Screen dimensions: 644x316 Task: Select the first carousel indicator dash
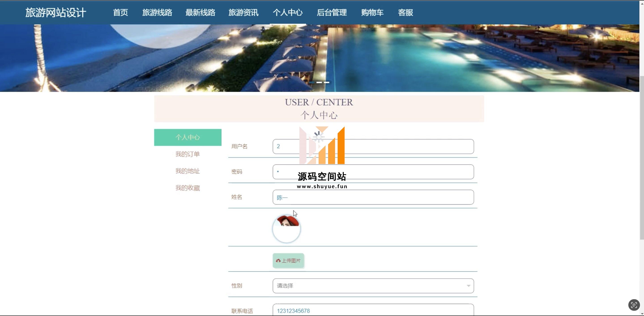(312, 82)
